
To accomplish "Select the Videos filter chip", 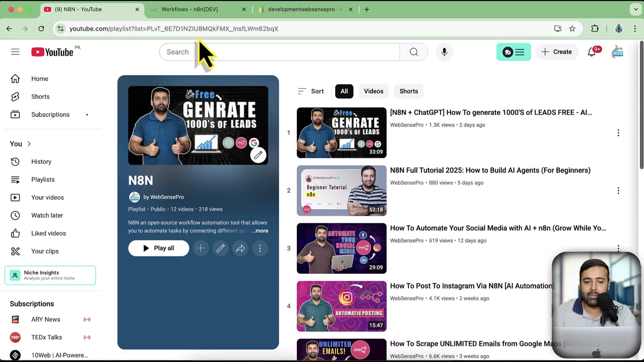I will pyautogui.click(x=373, y=91).
